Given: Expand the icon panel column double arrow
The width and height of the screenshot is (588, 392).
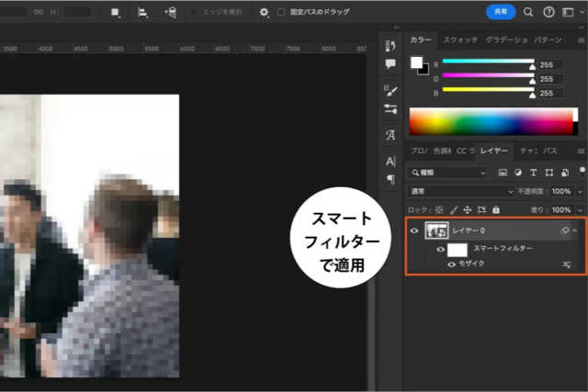Looking at the screenshot, I should coord(396,28).
